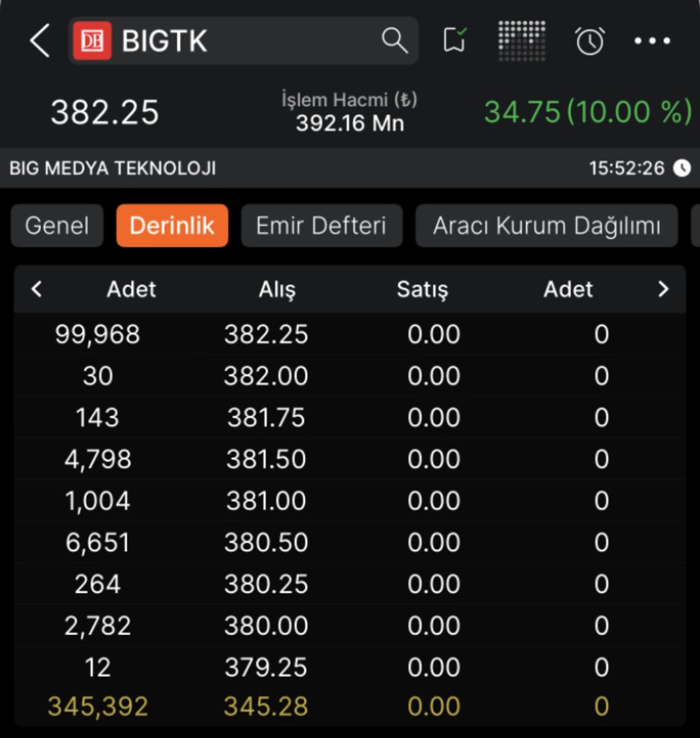Expand depth table with right chevron
Viewport: 700px width, 738px height.
662,289
